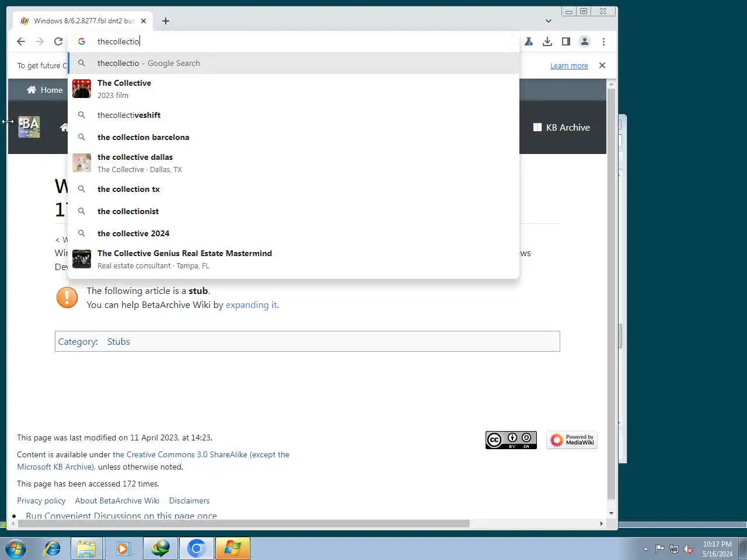The image size is (747, 560).
Task: Click the network tray icon
Action: (674, 549)
